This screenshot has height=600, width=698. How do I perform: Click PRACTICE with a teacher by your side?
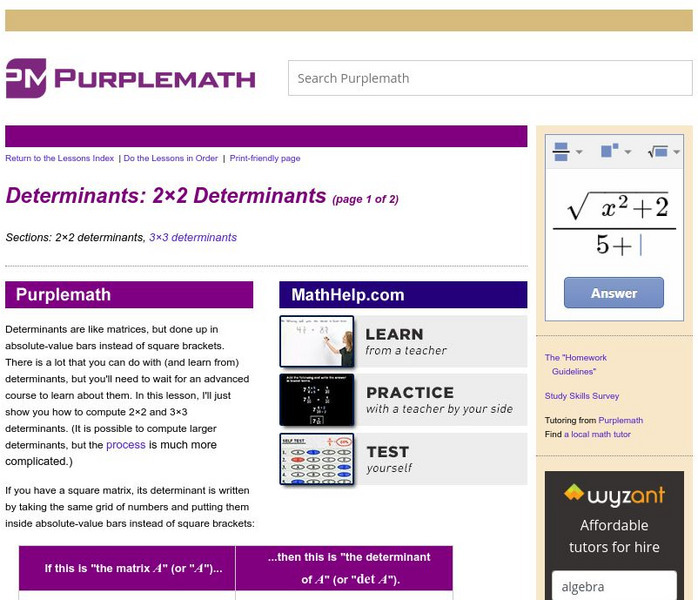click(x=439, y=400)
